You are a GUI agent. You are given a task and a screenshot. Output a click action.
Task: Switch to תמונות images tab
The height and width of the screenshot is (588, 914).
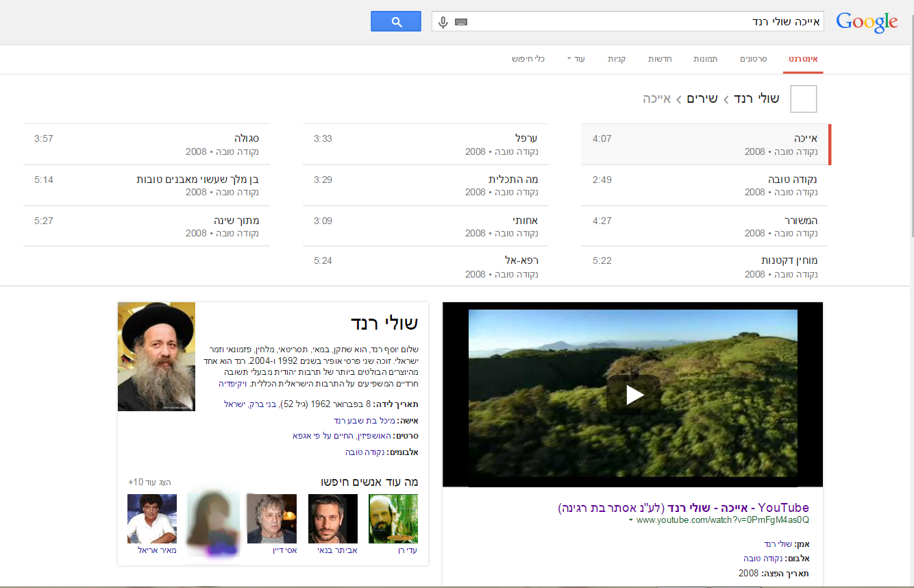705,59
